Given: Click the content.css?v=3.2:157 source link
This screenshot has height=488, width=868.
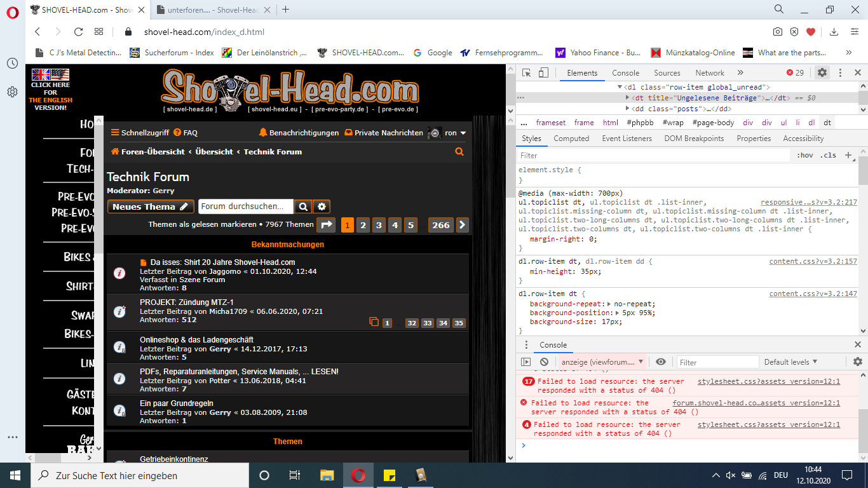Looking at the screenshot, I should 813,261.
